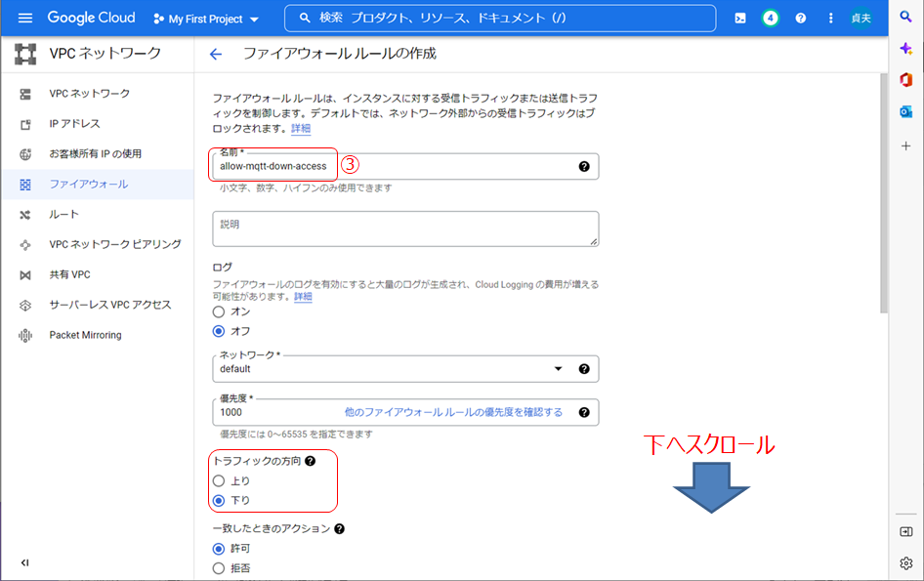Click help icon in the name field
Image resolution: width=924 pixels, height=581 pixels.
click(x=584, y=166)
